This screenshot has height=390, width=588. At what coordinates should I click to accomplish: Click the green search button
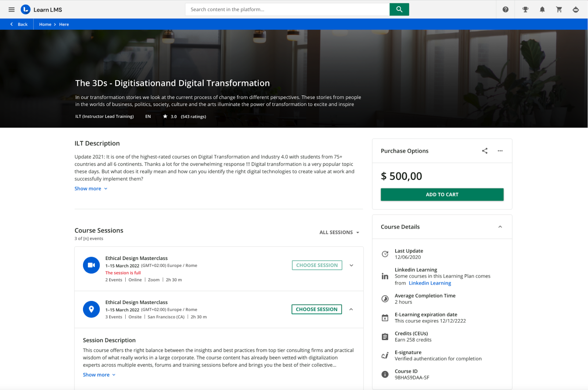pos(399,10)
